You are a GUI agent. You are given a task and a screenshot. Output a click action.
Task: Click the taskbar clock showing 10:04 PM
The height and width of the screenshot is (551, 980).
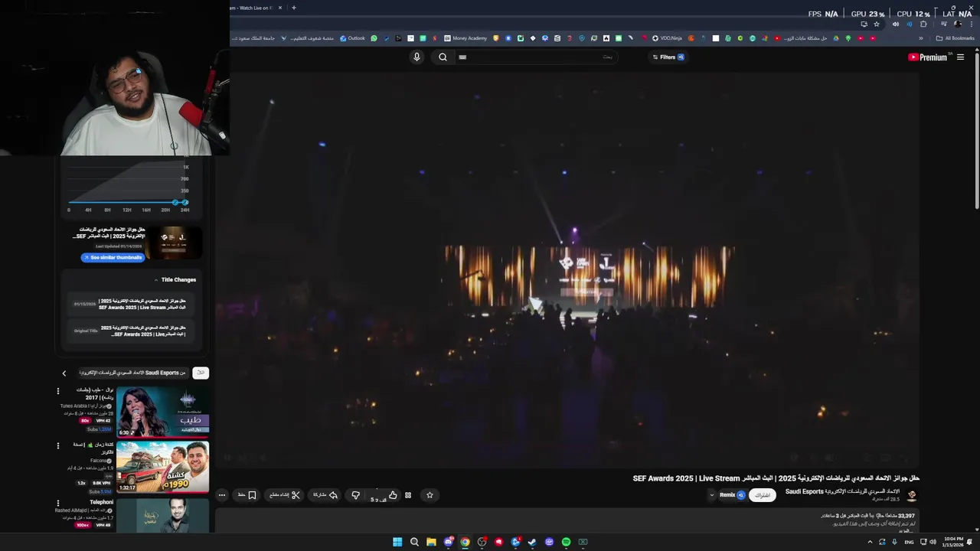pyautogui.click(x=954, y=542)
